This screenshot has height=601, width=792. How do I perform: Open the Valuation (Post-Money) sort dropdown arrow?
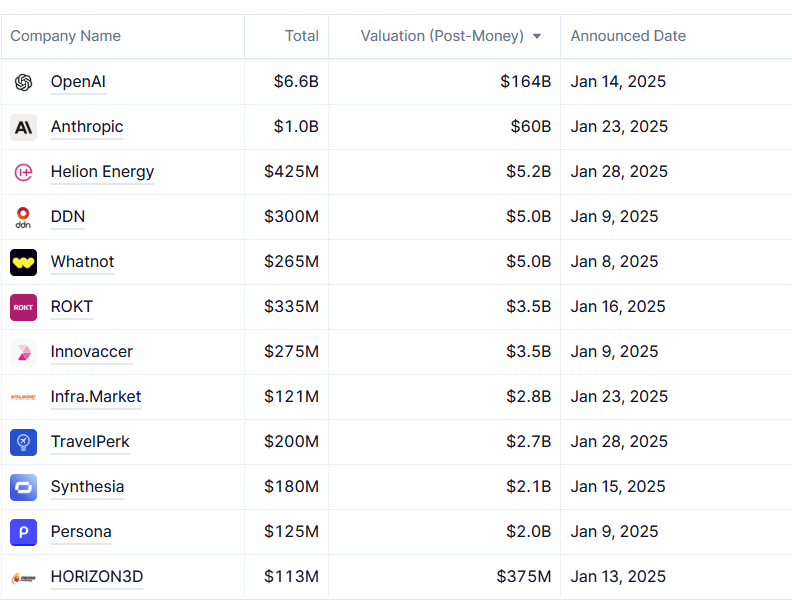click(537, 36)
